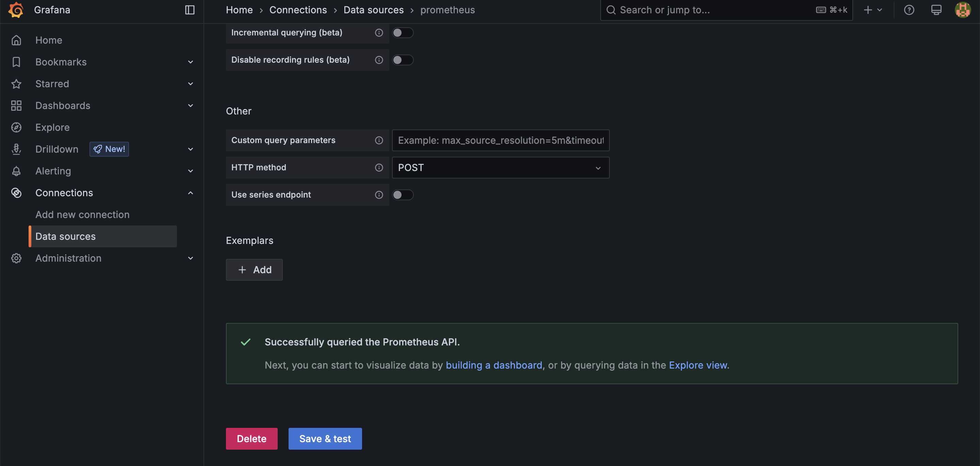
Task: Click the Grafana logo icon
Action: pos(16,10)
